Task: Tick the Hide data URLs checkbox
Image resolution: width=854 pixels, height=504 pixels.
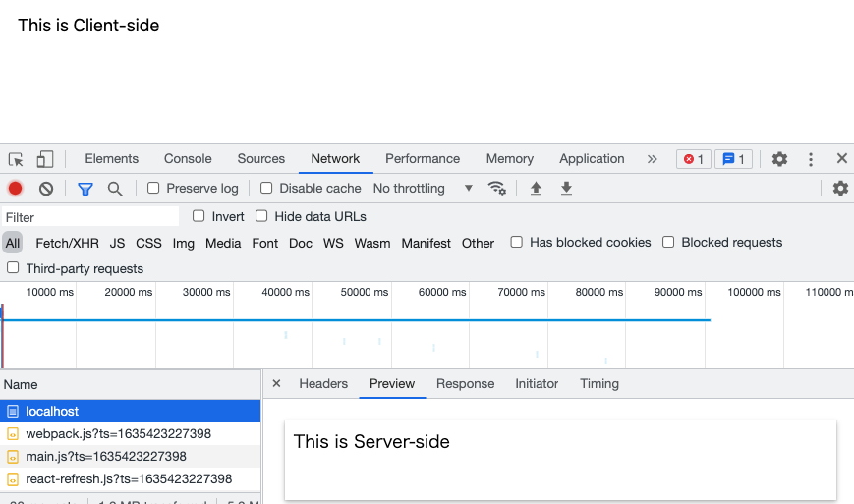Action: (x=261, y=216)
